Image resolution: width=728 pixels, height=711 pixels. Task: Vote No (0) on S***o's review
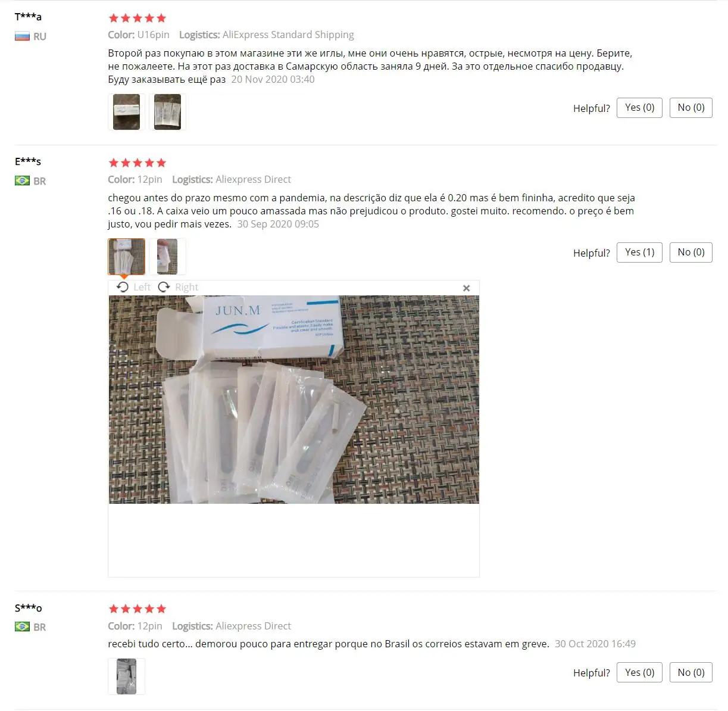click(691, 672)
